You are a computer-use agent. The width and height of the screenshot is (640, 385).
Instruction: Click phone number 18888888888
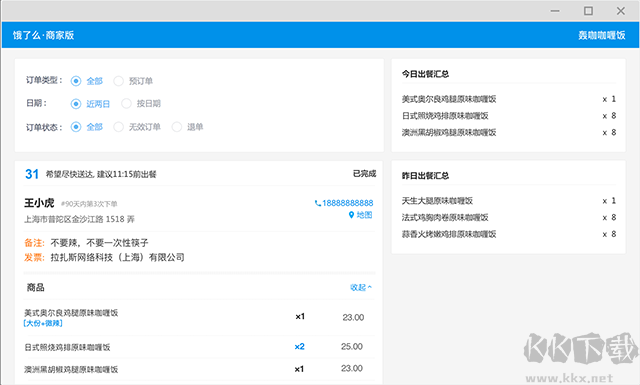(347, 203)
